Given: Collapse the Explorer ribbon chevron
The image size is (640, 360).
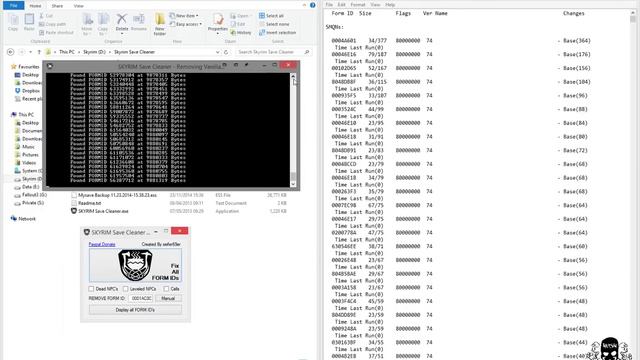Looking at the screenshot, I should point(304,5).
